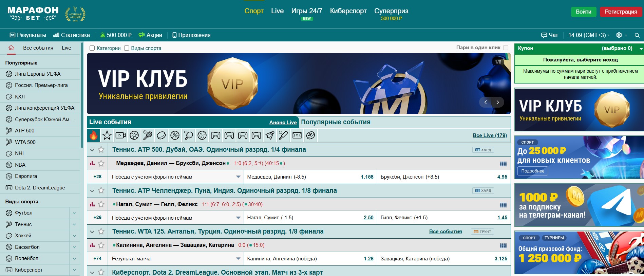Select the table tennis paddle icon
The width and height of the screenshot is (644, 276).
tap(188, 135)
